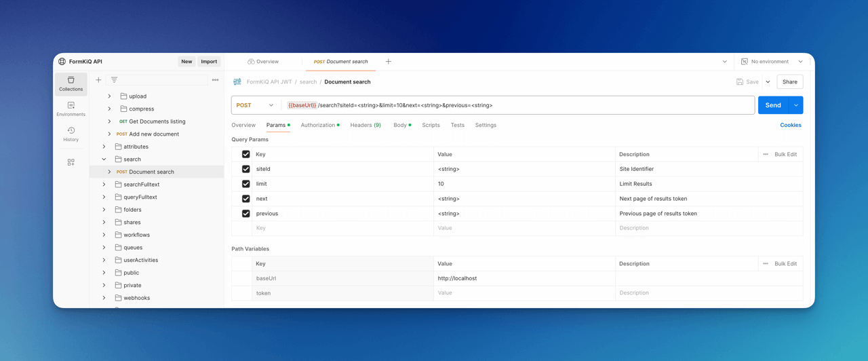Click FormKiQ API JWT breadcrumb link

(x=269, y=82)
